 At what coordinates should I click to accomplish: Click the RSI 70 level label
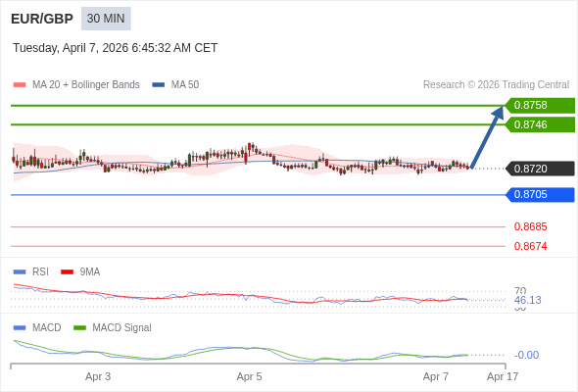[x=520, y=291]
